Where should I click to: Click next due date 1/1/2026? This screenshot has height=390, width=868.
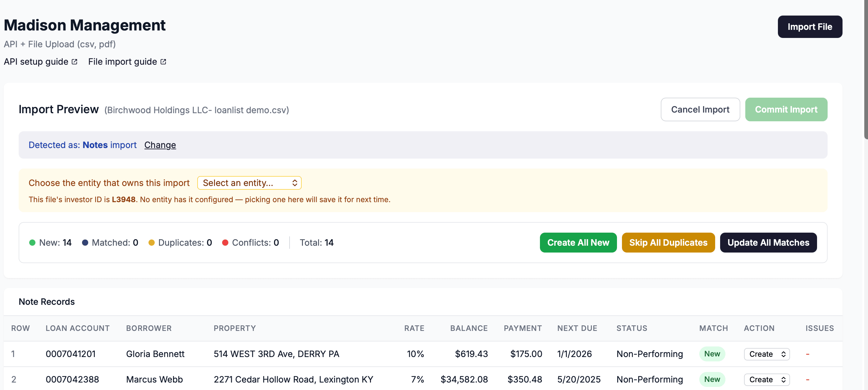point(574,354)
